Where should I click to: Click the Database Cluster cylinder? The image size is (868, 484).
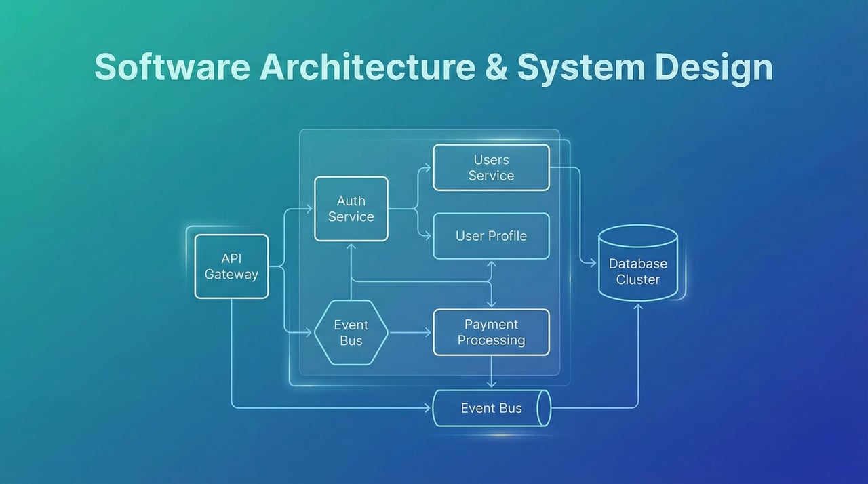[x=637, y=264]
